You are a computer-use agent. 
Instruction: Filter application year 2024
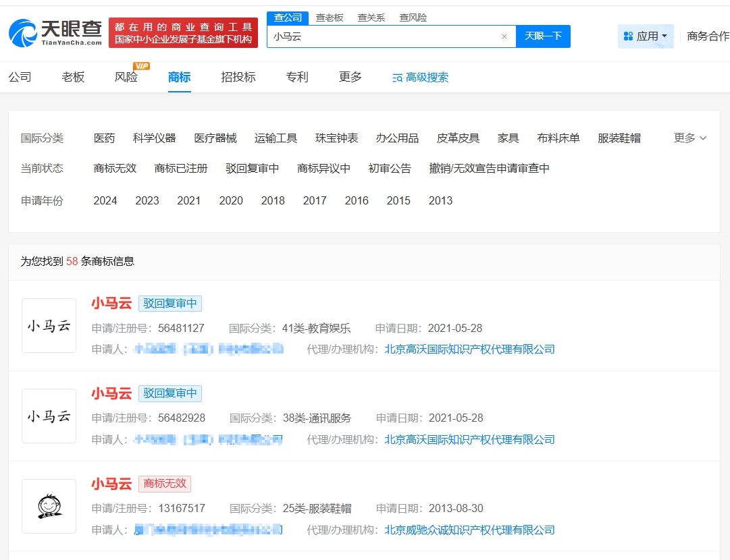[x=105, y=200]
